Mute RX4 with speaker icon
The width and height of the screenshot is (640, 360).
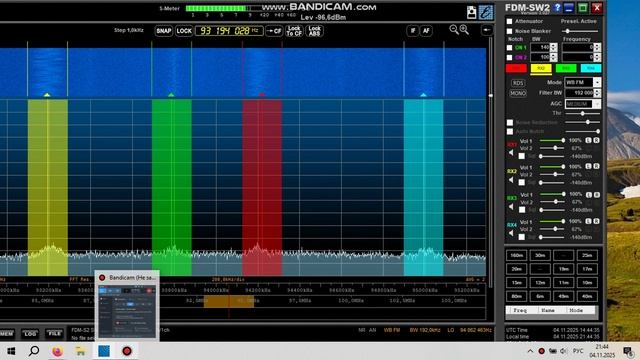coord(511,233)
